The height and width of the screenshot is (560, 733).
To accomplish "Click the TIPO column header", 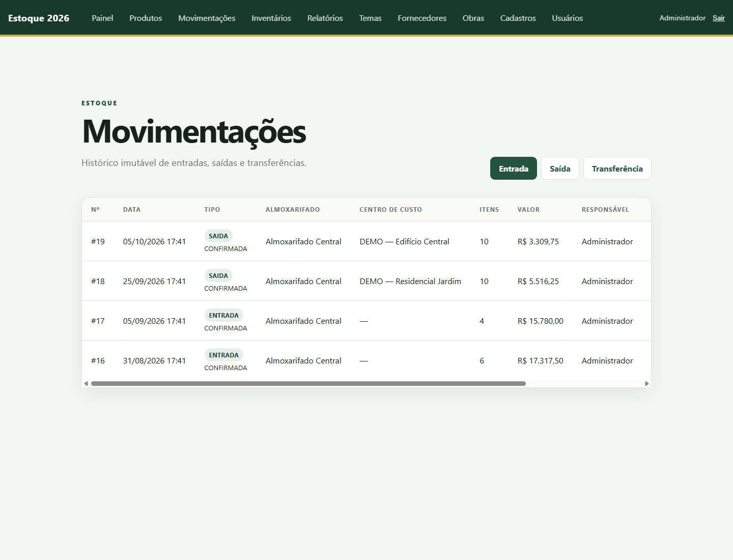I will pos(212,209).
